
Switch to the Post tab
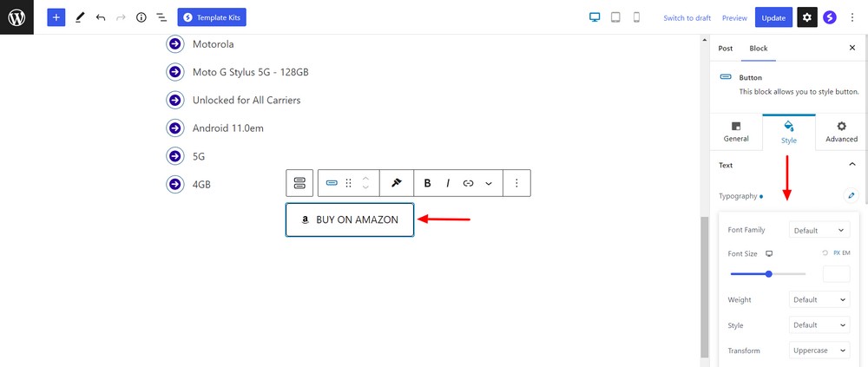coord(726,49)
